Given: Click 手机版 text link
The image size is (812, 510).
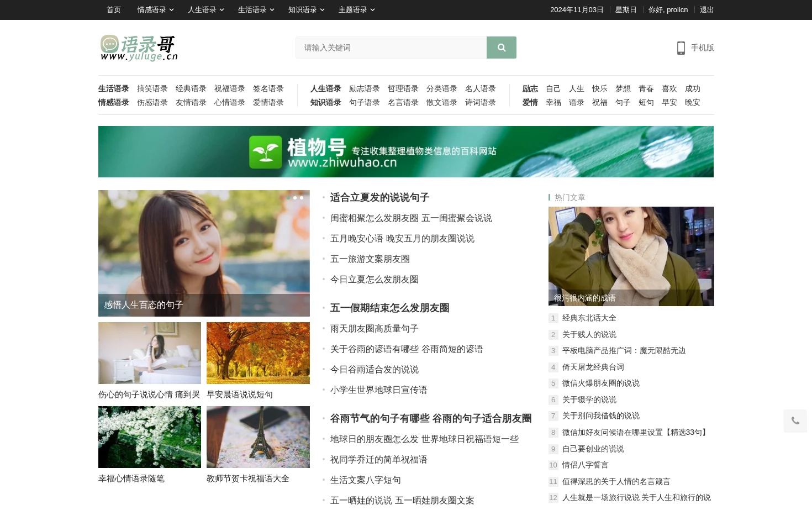Looking at the screenshot, I should 703,48.
